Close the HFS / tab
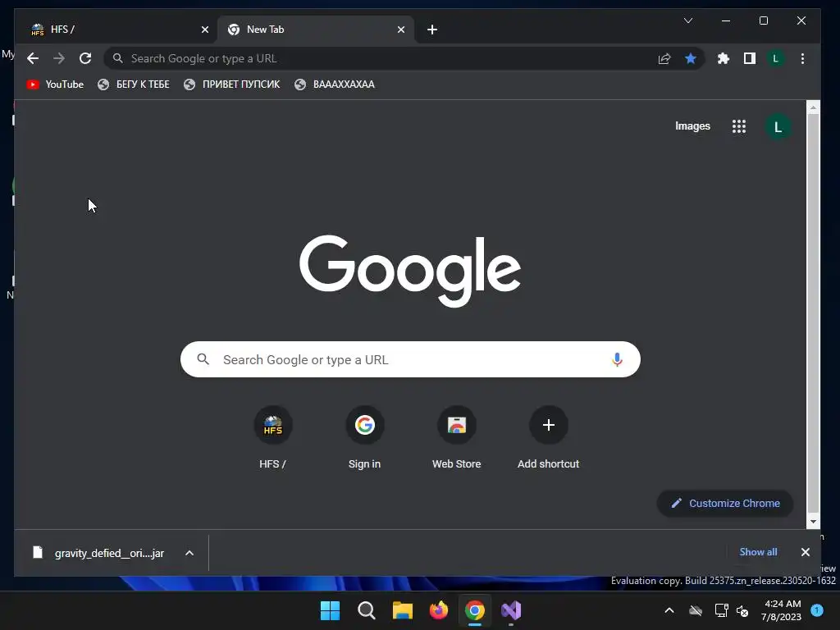Screen dimensions: 840x630 pos(204,30)
